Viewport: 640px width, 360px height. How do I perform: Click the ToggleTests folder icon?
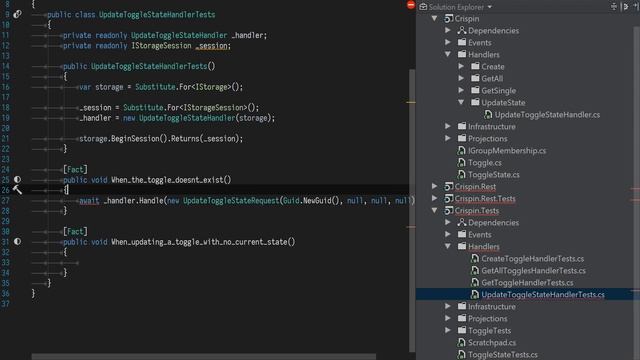(x=462, y=330)
